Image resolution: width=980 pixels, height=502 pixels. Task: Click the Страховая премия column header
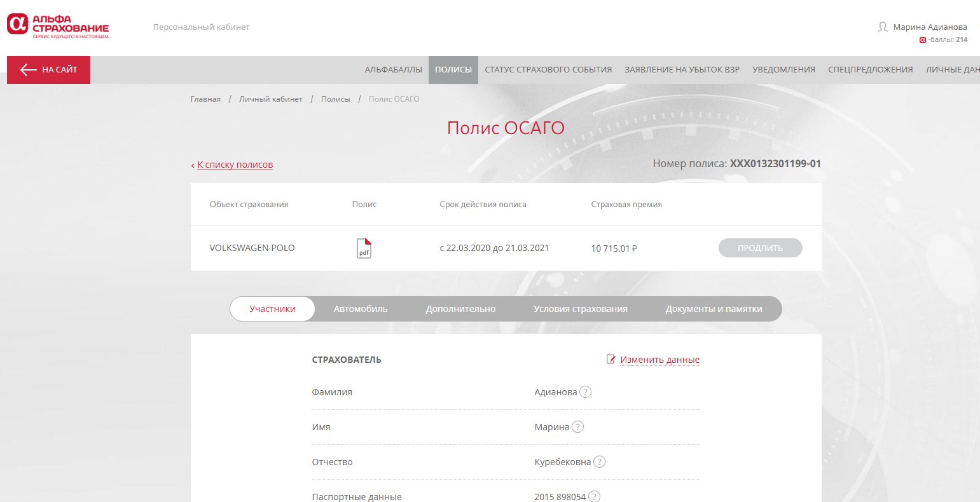(x=626, y=205)
